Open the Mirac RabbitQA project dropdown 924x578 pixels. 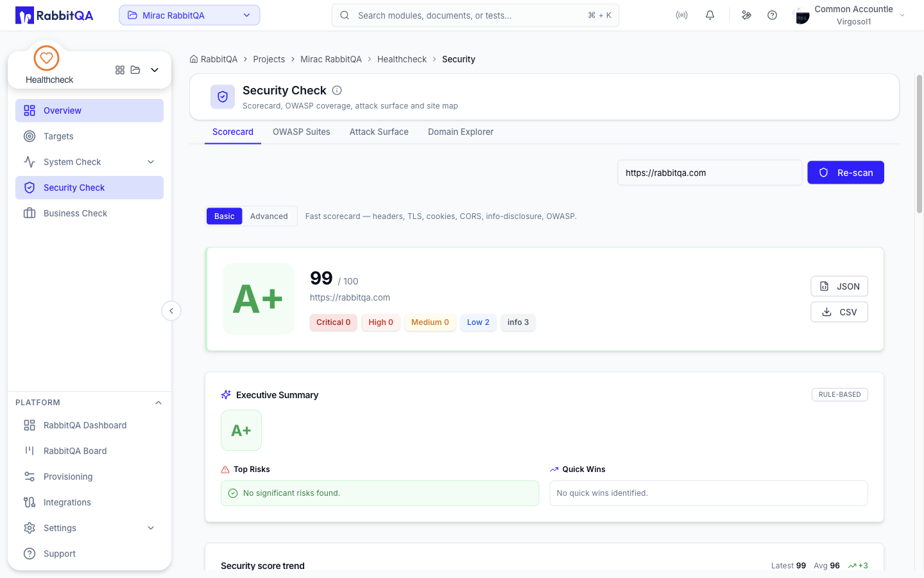pyautogui.click(x=189, y=15)
